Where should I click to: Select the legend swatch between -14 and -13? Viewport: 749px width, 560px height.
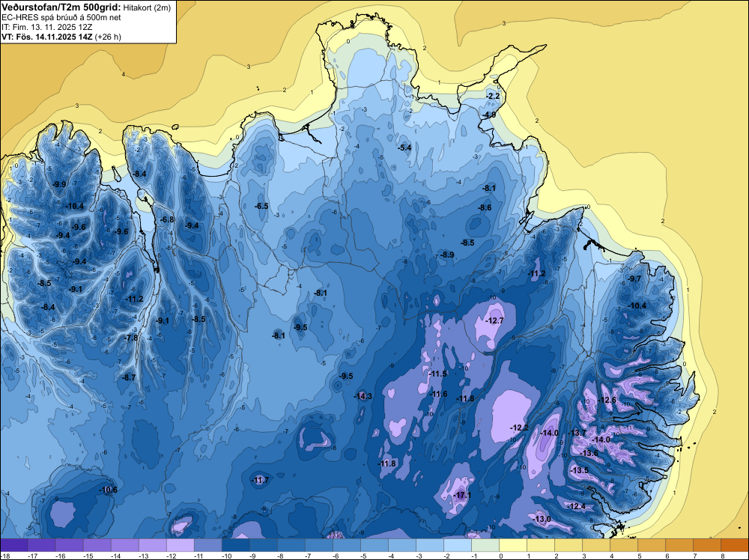(x=125, y=545)
